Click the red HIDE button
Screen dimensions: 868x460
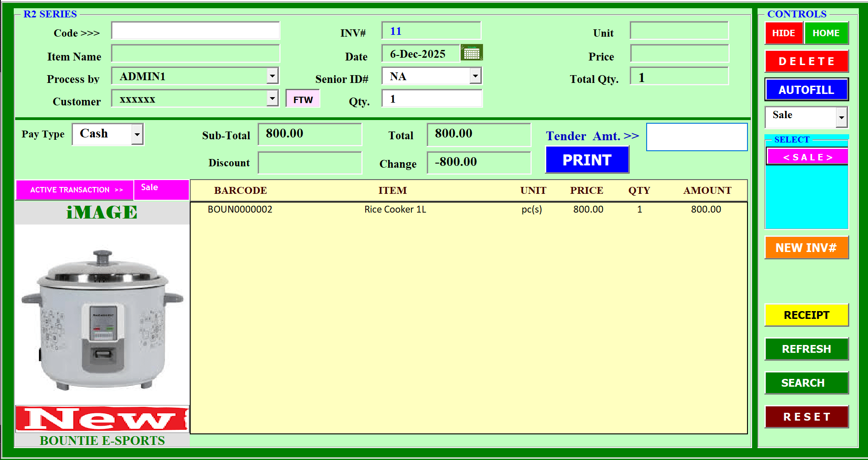tap(784, 33)
